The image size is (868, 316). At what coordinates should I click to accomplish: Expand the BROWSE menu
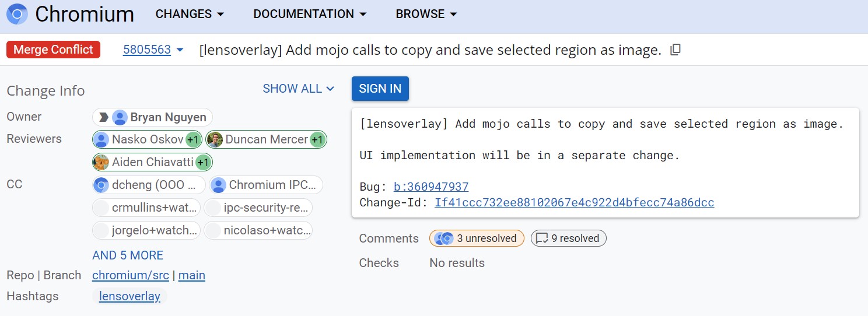pyautogui.click(x=426, y=14)
